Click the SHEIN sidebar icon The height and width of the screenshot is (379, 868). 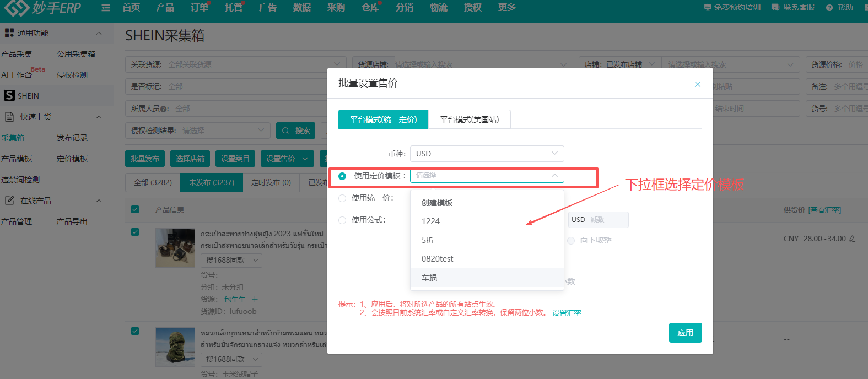(9, 95)
